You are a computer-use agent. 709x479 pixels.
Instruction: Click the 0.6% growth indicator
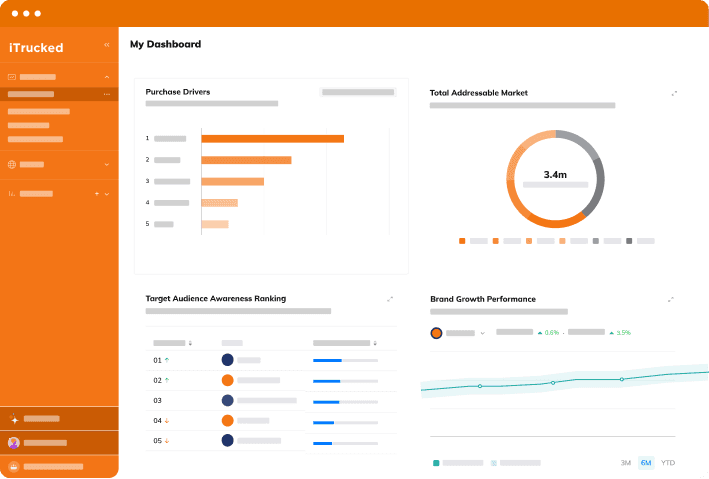pyautogui.click(x=548, y=332)
